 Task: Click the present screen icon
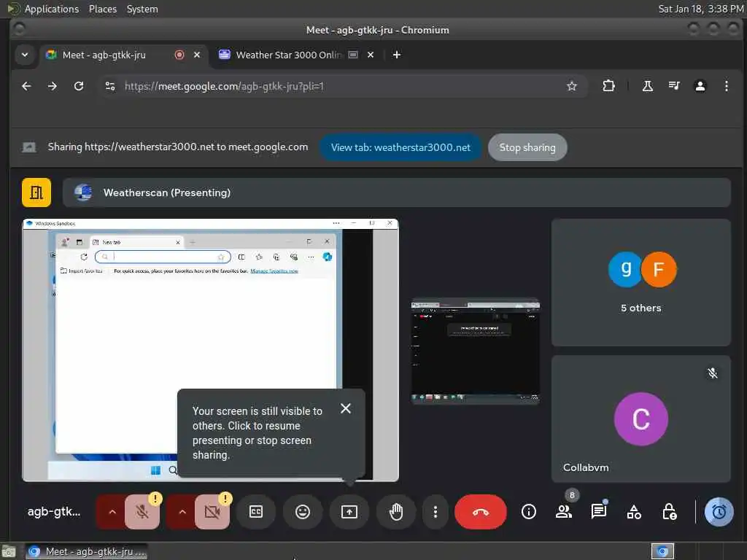click(349, 512)
